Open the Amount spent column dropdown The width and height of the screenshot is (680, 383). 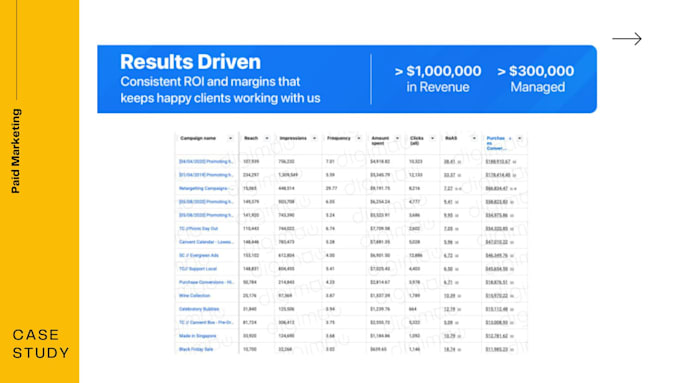397,138
